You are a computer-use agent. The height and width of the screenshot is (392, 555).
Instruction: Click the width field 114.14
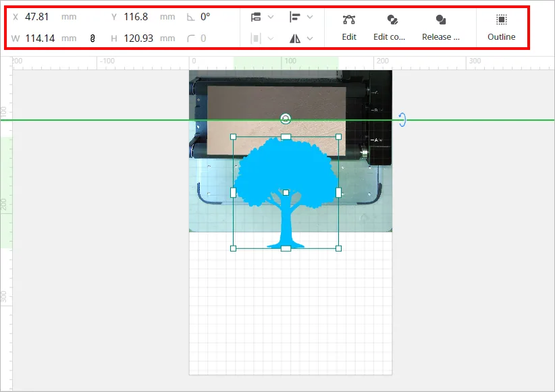[40, 38]
